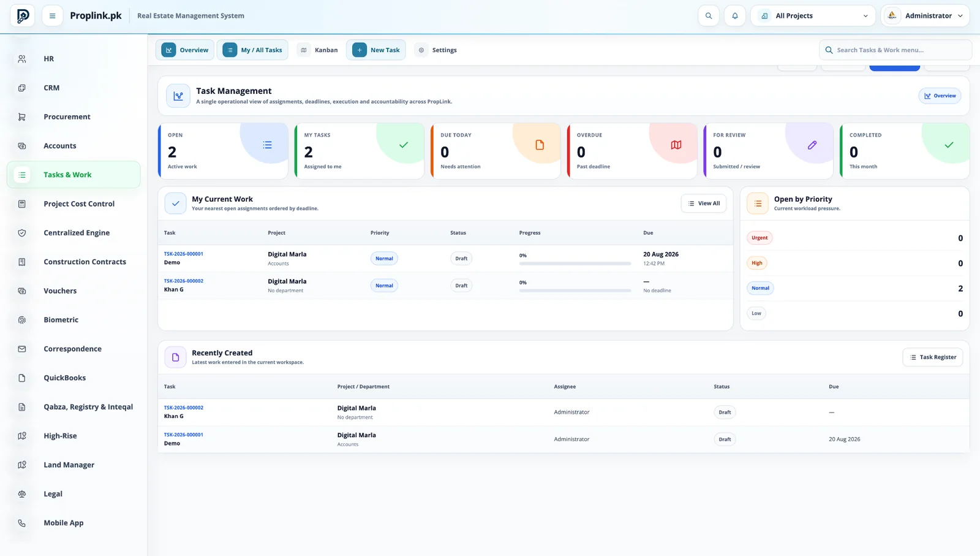Open the Settings tab
The height and width of the screenshot is (556, 980).
436,50
